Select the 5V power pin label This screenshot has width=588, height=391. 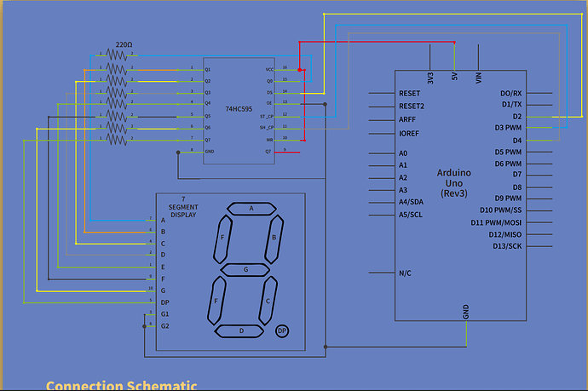(454, 76)
